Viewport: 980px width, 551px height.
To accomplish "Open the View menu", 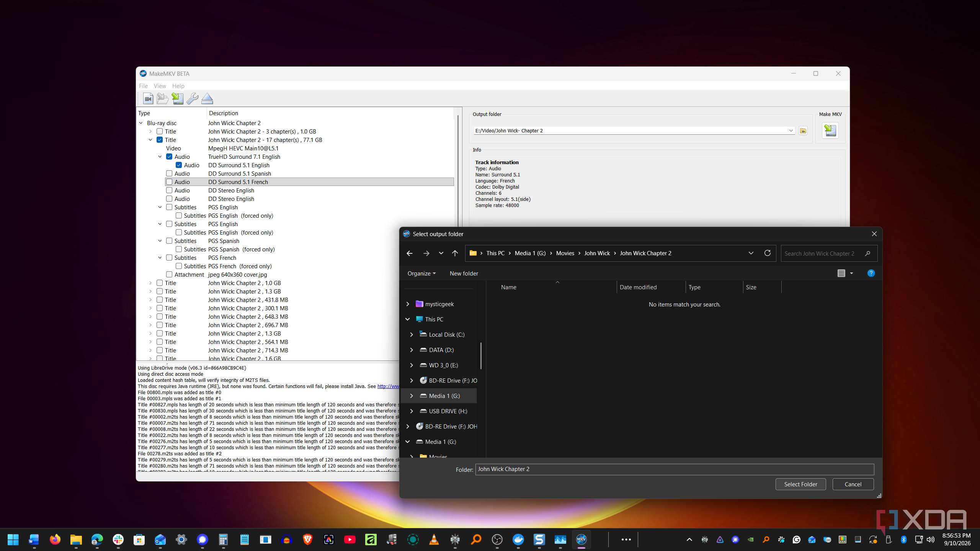I will coord(160,86).
